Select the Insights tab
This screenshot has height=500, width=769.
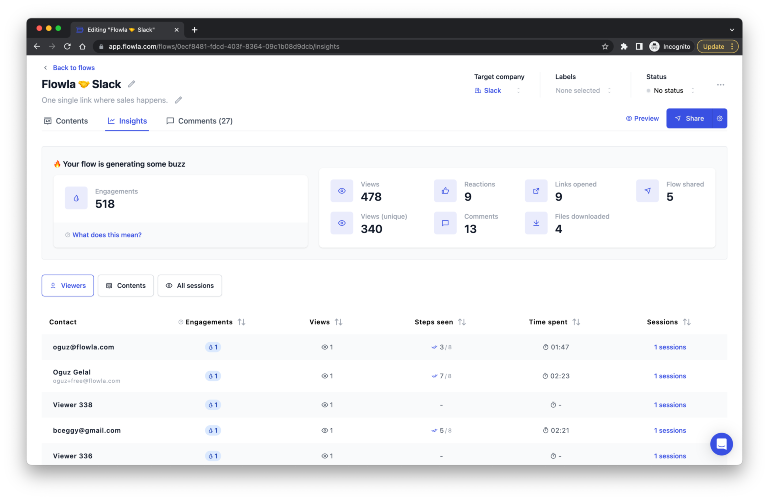point(128,121)
